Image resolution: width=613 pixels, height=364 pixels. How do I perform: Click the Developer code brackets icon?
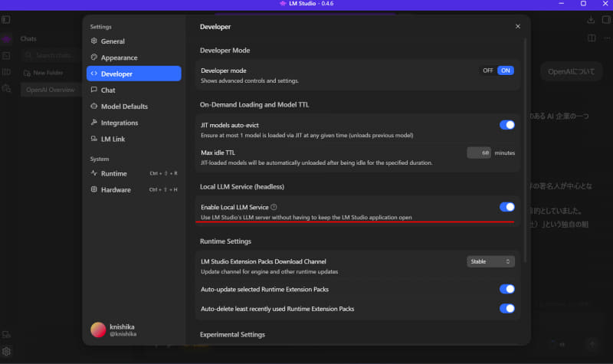pos(93,74)
